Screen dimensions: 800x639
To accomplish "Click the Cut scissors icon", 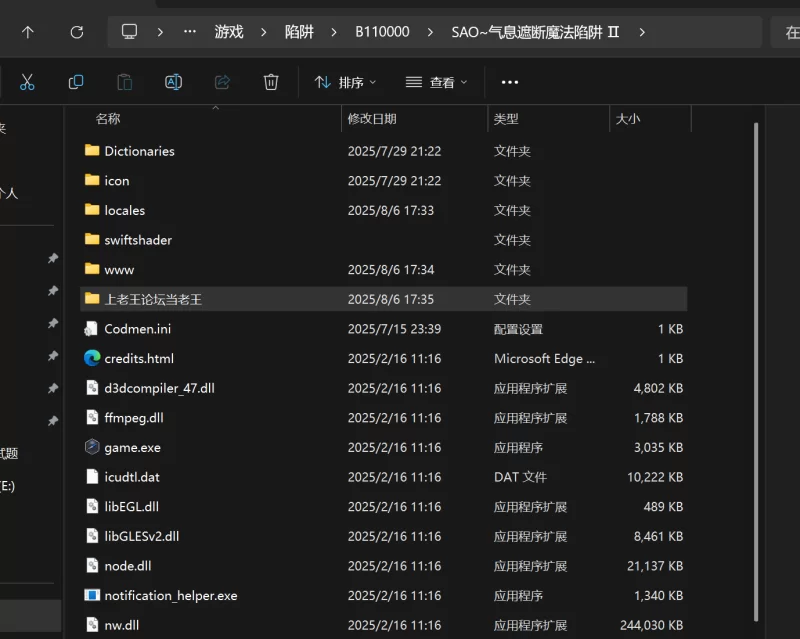I will point(27,82).
